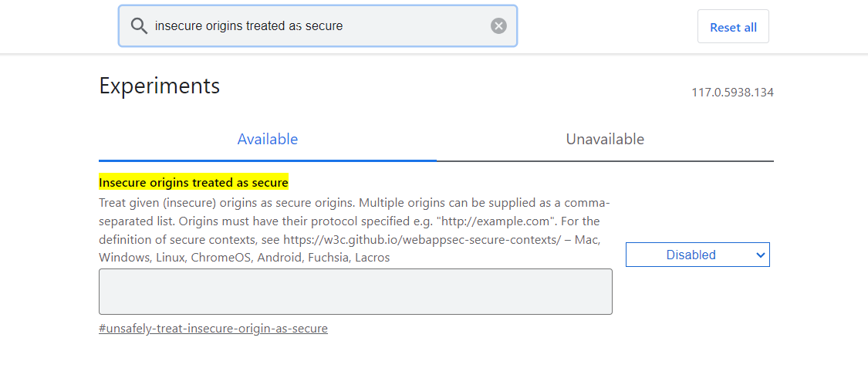Open the Unavailable tab
The width and height of the screenshot is (868, 368).
pos(605,140)
